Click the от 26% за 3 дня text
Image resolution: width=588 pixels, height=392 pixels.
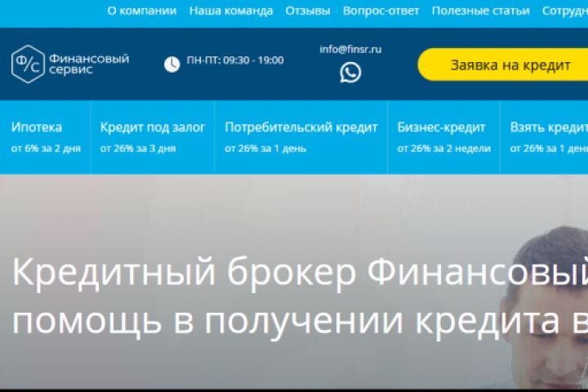(138, 149)
